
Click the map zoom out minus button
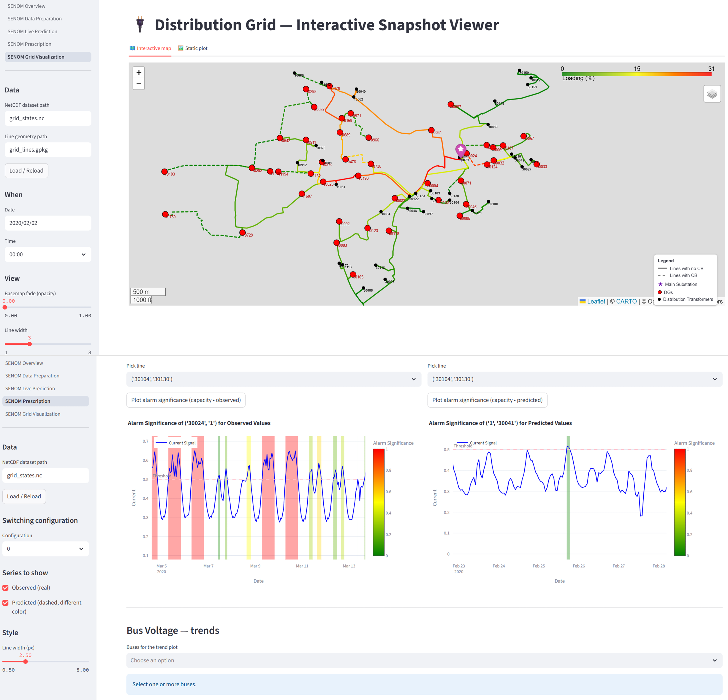pos(138,84)
